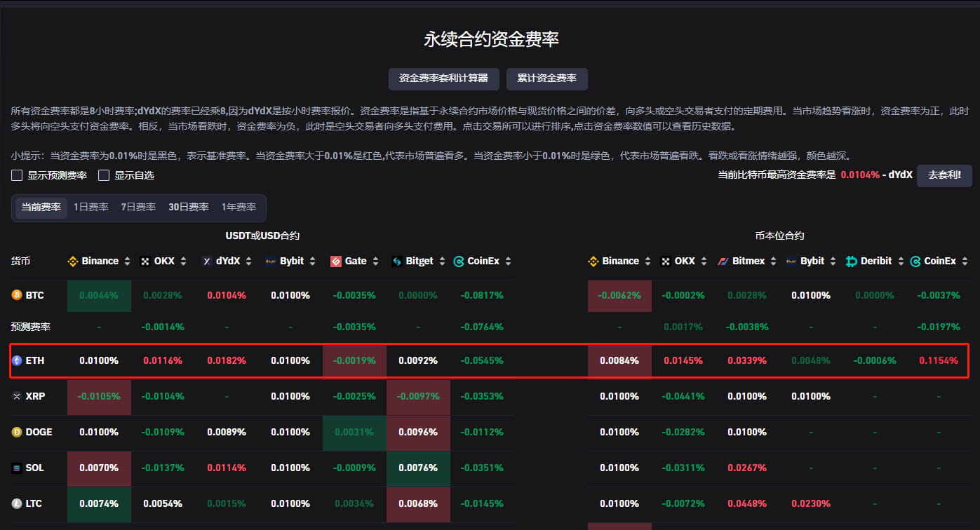Click XRP Binance rate -0.0105%

(99, 397)
